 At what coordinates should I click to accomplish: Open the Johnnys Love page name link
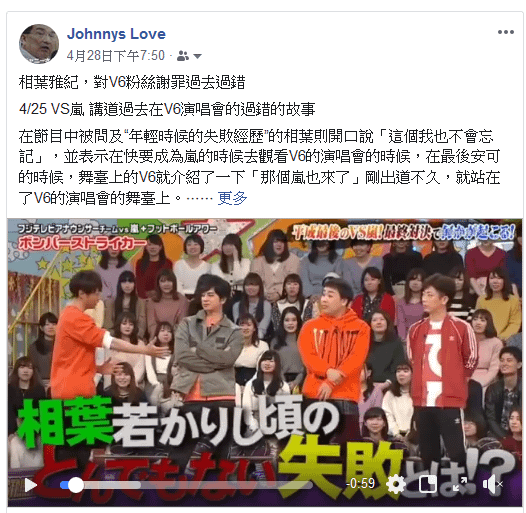(116, 34)
